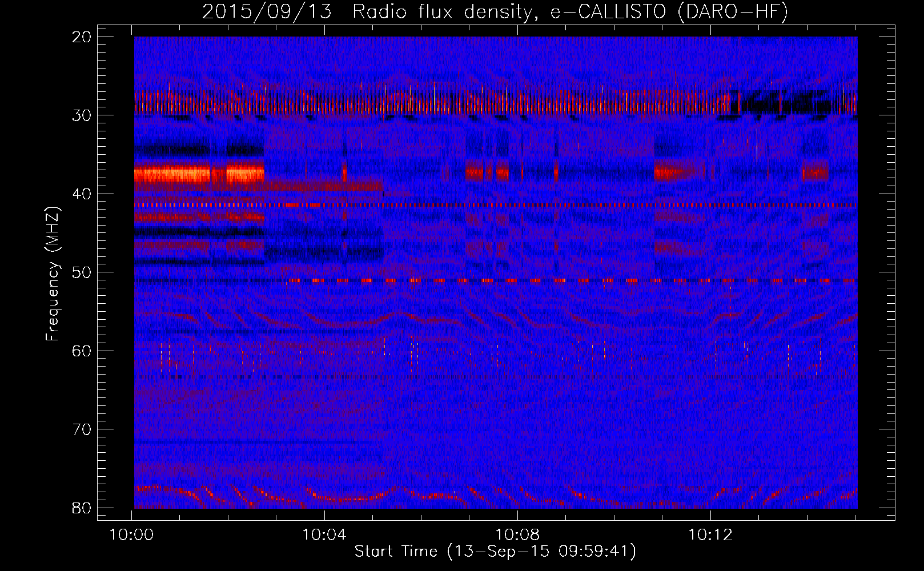Screen dimensions: 924x571
Task: Click the Frequency (MHZ) axis label
Action: [53, 274]
